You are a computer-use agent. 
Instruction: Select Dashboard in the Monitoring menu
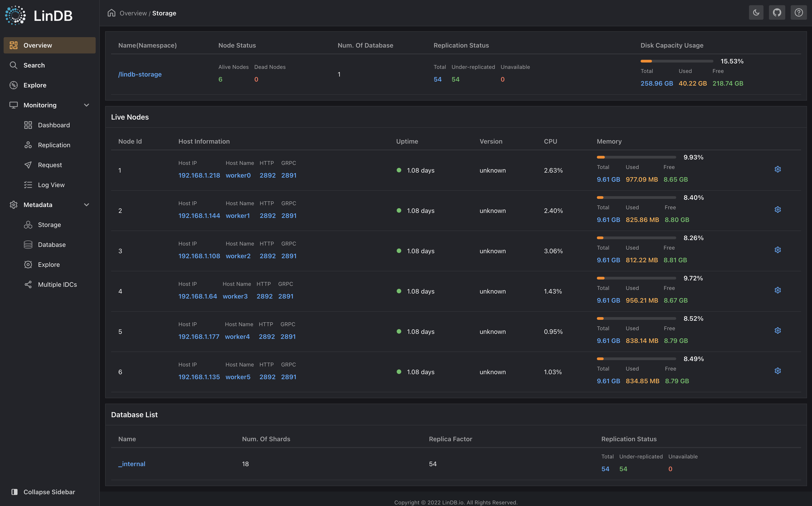53,125
